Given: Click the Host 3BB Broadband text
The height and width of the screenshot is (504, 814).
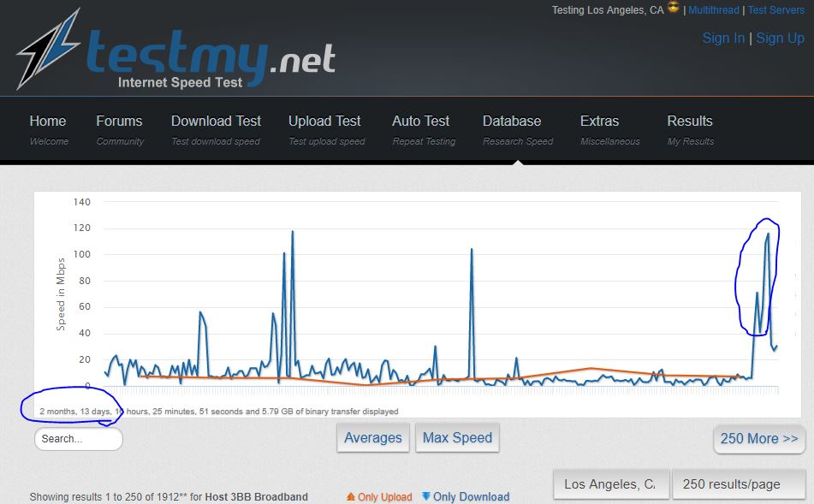Looking at the screenshot, I should 257,497.
